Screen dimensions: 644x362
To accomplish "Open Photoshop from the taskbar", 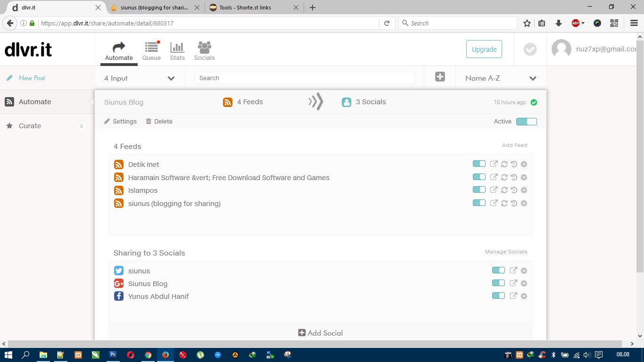I will (x=113, y=355).
